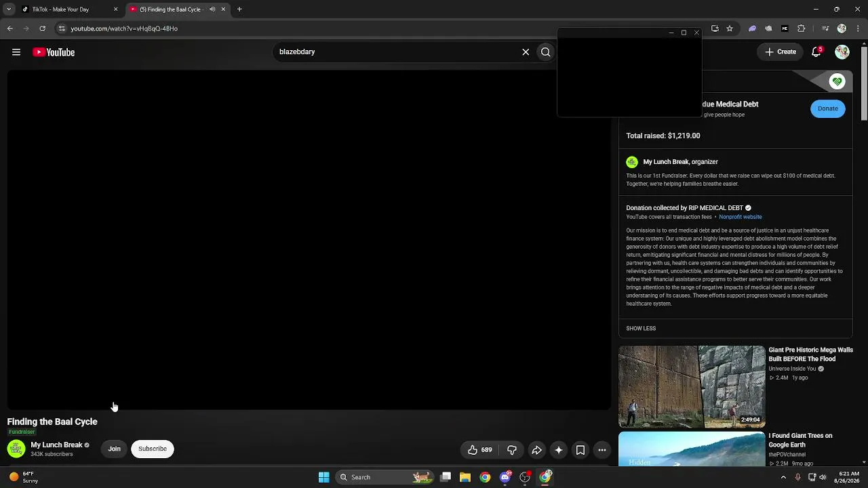The height and width of the screenshot is (488, 868).
Task: Click the Donate button
Action: [827, 108]
